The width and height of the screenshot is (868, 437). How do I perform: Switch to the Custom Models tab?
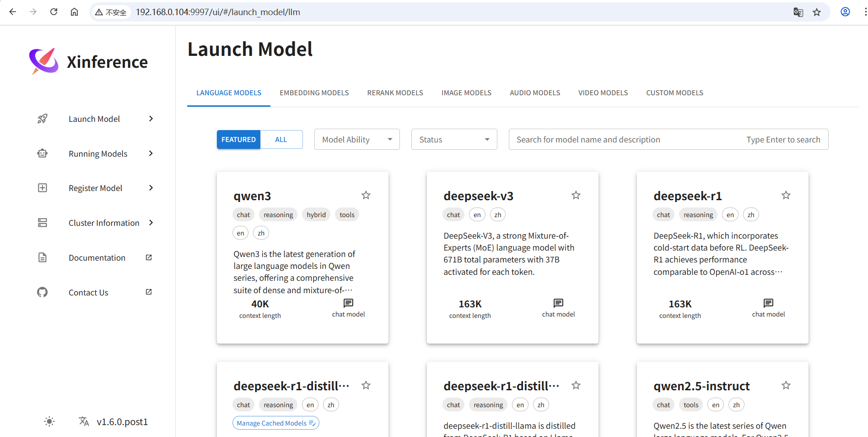point(674,93)
